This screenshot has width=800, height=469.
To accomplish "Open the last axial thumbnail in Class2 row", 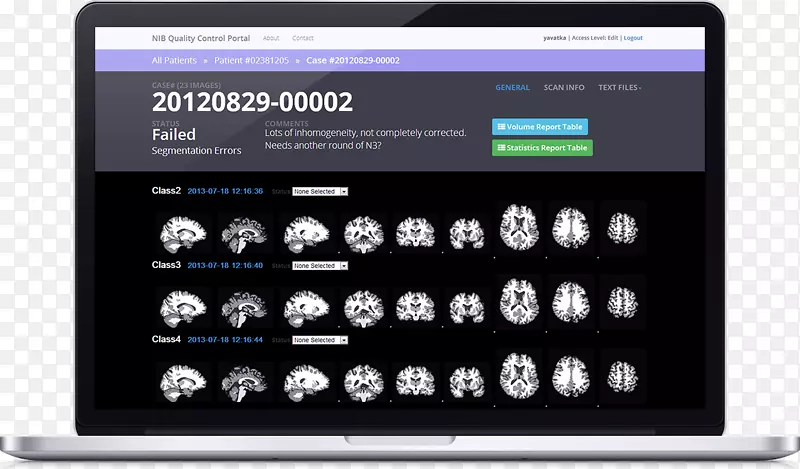I will point(622,228).
